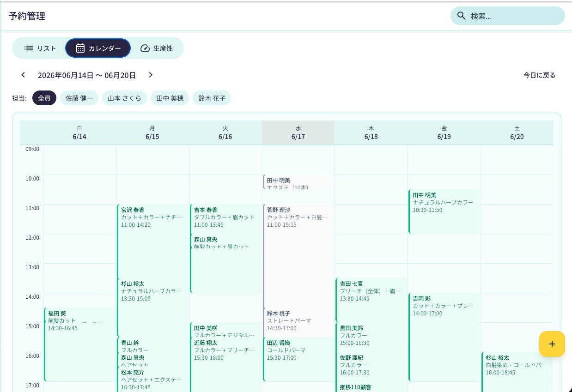Click the search magnifier icon
This screenshot has width=572, height=392.
point(461,16)
